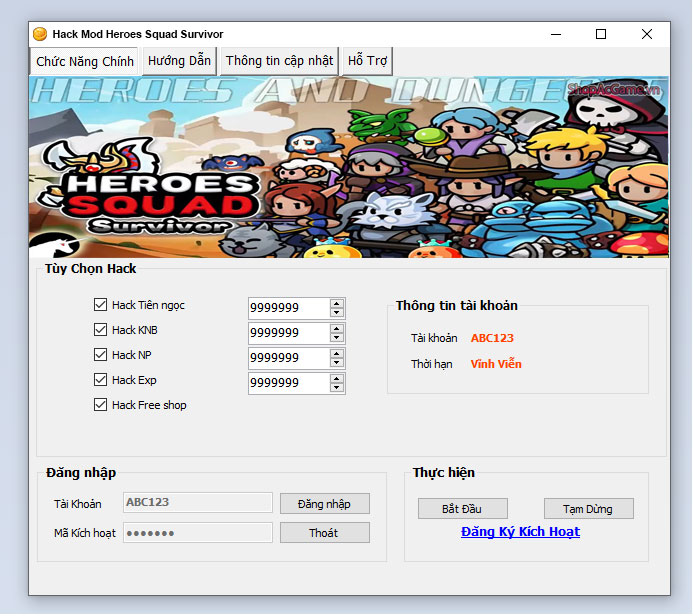693x616 pixels.
Task: Click the Vĩnh Viễn expiry text
Action: 496,364
